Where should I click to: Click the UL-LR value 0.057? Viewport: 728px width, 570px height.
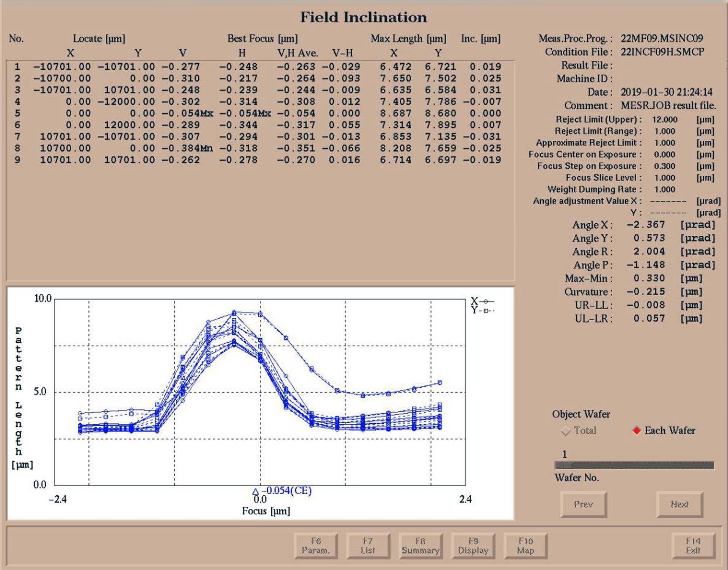coord(649,318)
